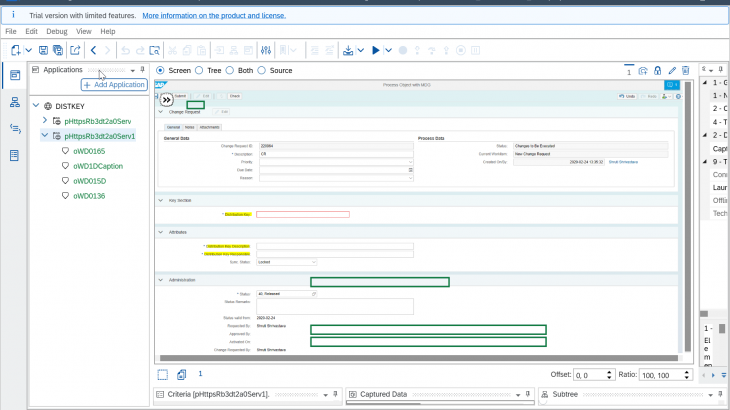This screenshot has width=730, height=410.
Task: Open the Debug menu
Action: (57, 31)
